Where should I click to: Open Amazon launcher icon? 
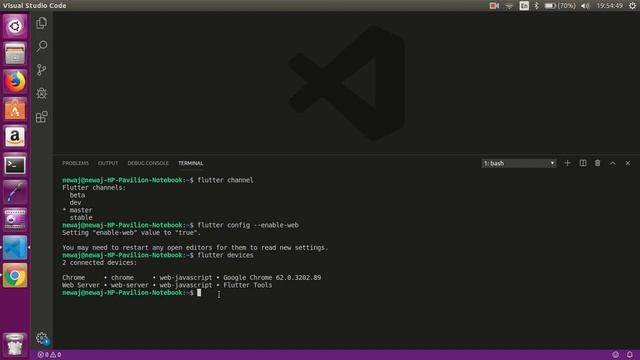point(15,137)
